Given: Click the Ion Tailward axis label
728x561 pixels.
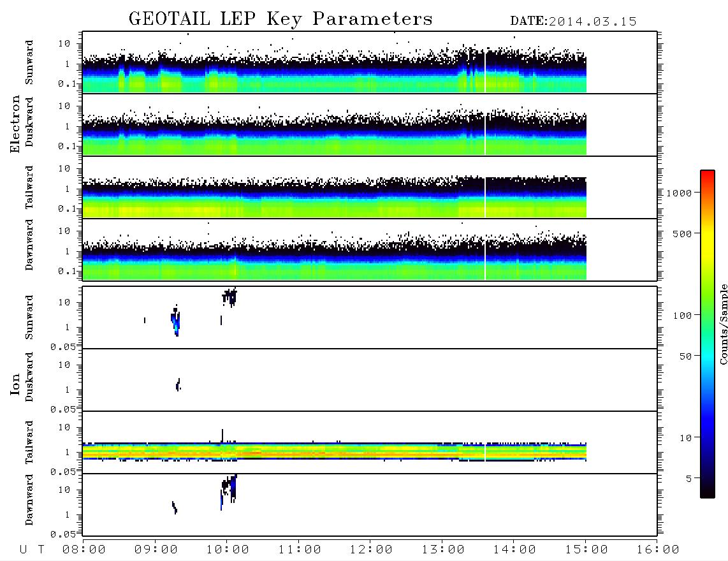Looking at the screenshot, I should coord(29,442).
